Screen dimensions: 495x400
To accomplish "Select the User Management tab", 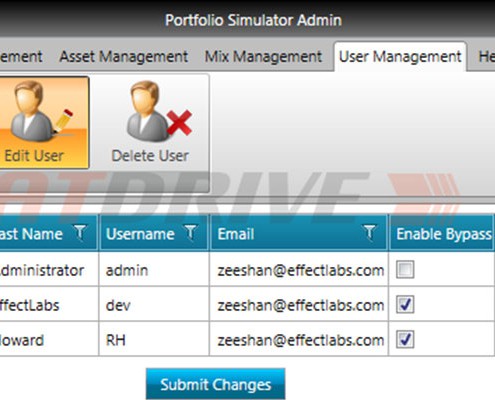I will point(400,56).
